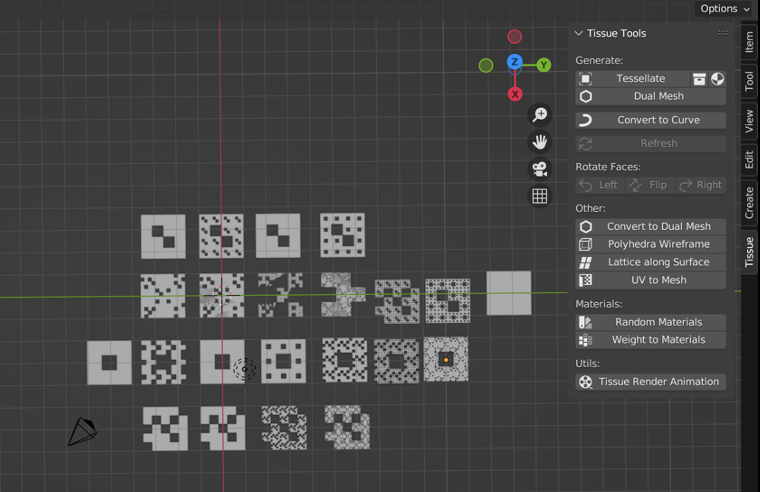Click Lattice along Surface
Viewport: 760px width, 492px height.
pos(650,262)
